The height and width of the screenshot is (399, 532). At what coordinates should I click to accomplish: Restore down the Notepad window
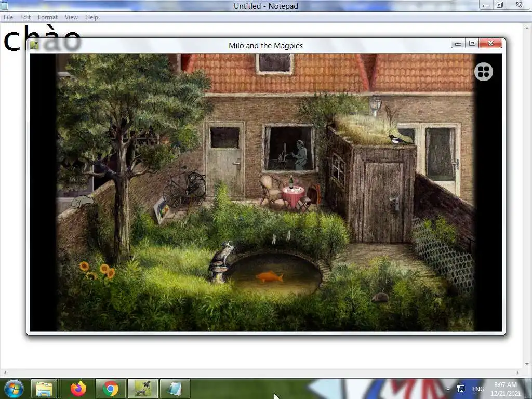[x=500, y=5]
